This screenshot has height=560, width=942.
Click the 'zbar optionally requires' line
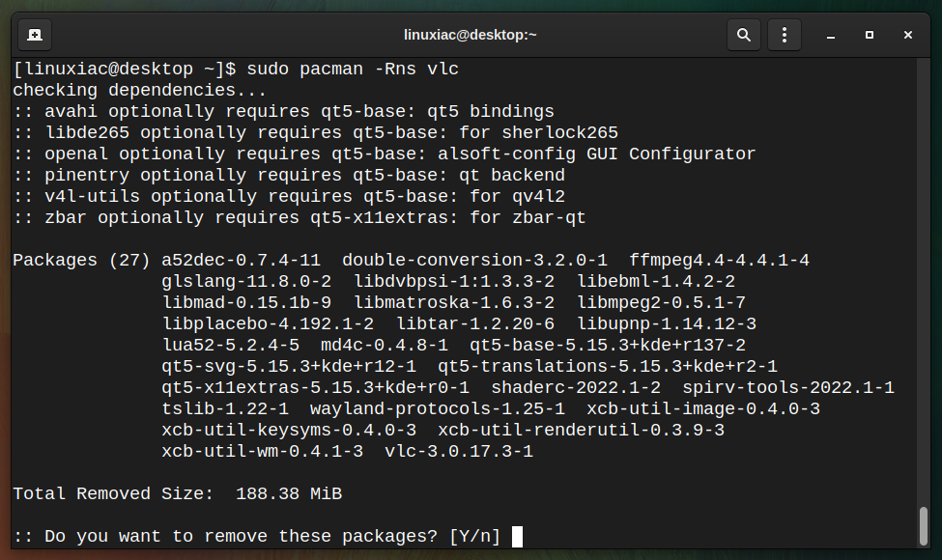[300, 218]
